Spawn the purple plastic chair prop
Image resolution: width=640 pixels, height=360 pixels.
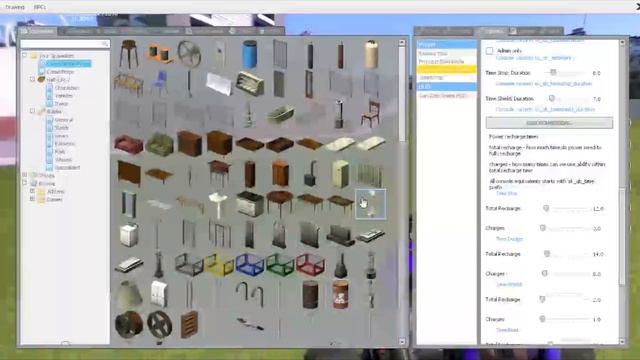coord(159,83)
